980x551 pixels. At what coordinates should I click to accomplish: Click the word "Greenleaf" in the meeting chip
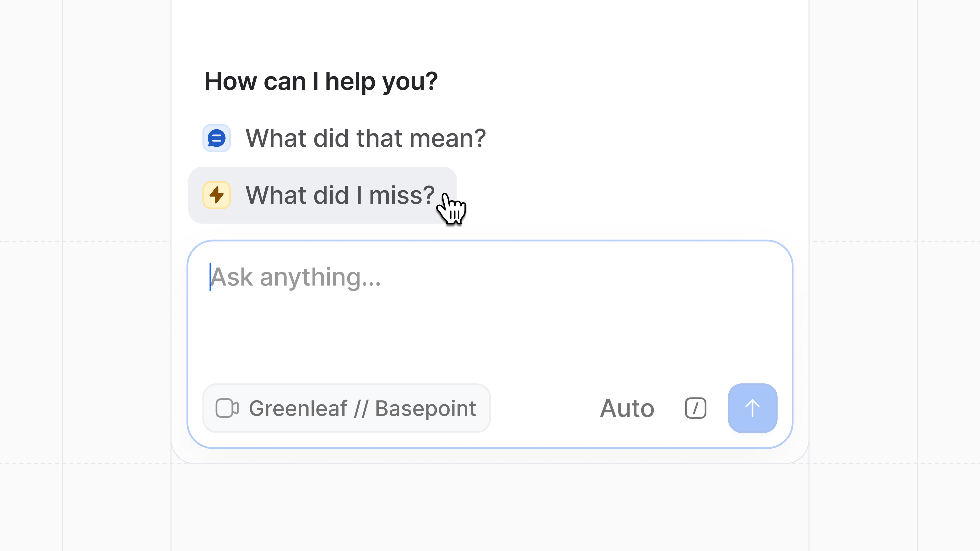[298, 408]
